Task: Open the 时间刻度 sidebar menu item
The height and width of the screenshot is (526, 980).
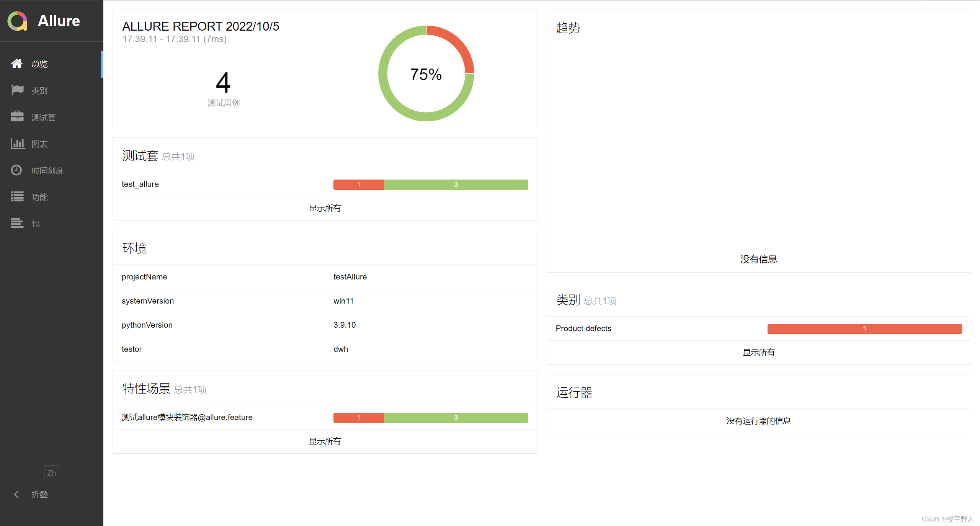Action: (x=47, y=170)
